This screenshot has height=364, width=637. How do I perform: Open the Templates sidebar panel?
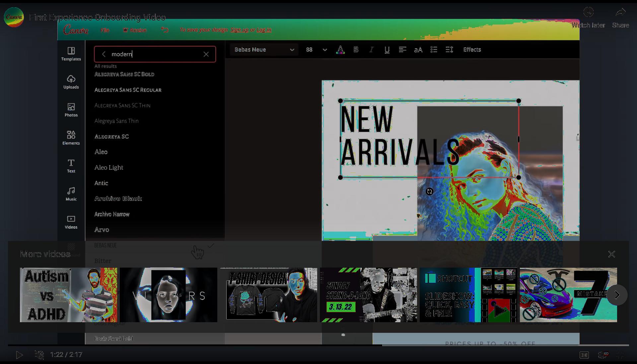pyautogui.click(x=71, y=54)
